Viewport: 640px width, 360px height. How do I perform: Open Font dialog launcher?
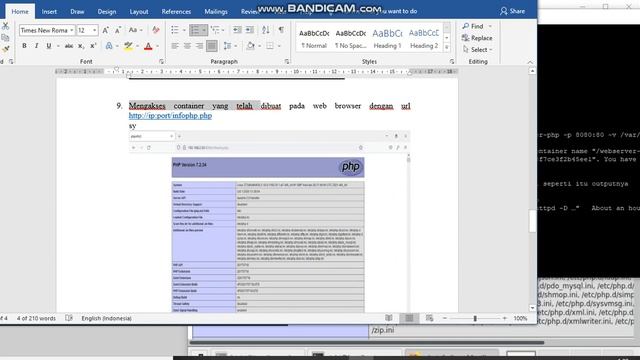pos(162,62)
